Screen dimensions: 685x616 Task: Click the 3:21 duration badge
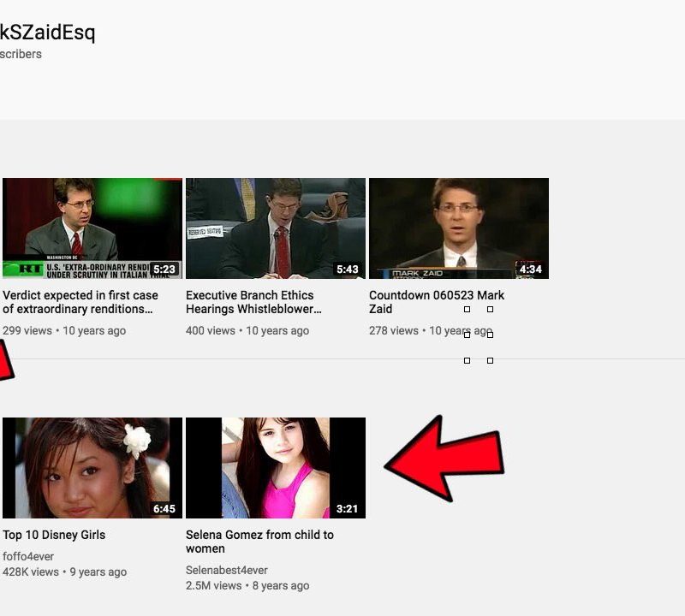[347, 509]
